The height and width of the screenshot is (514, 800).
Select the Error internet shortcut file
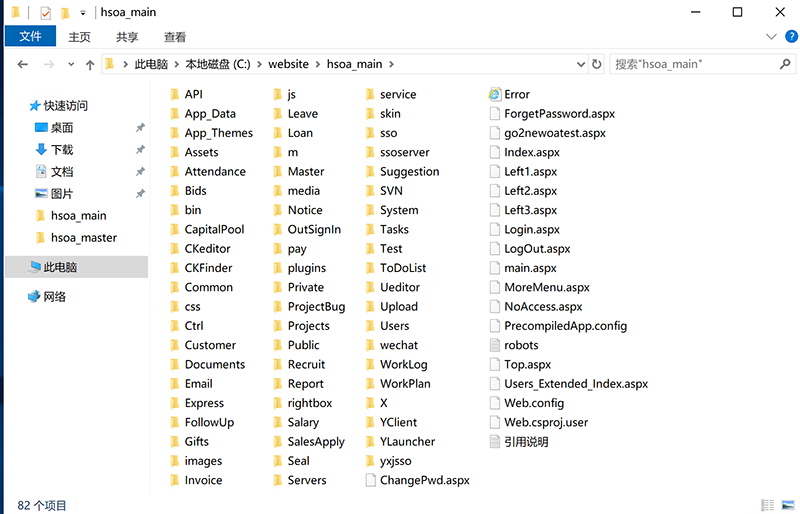coord(510,94)
